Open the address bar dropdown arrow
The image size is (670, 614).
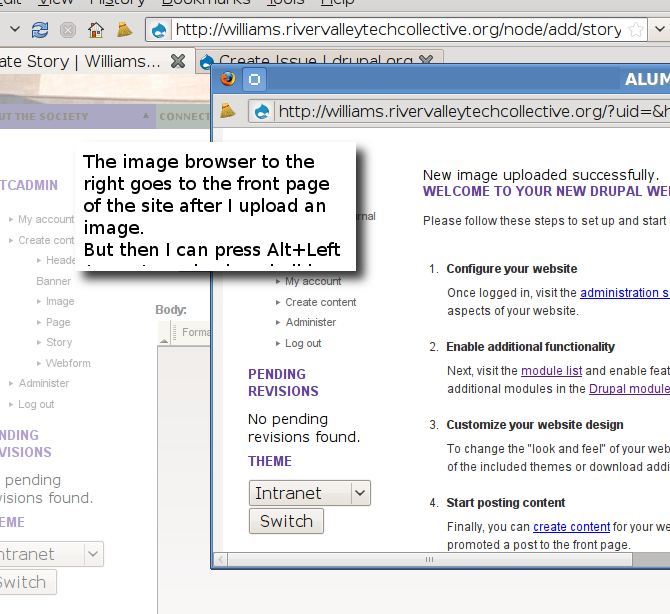[659, 29]
